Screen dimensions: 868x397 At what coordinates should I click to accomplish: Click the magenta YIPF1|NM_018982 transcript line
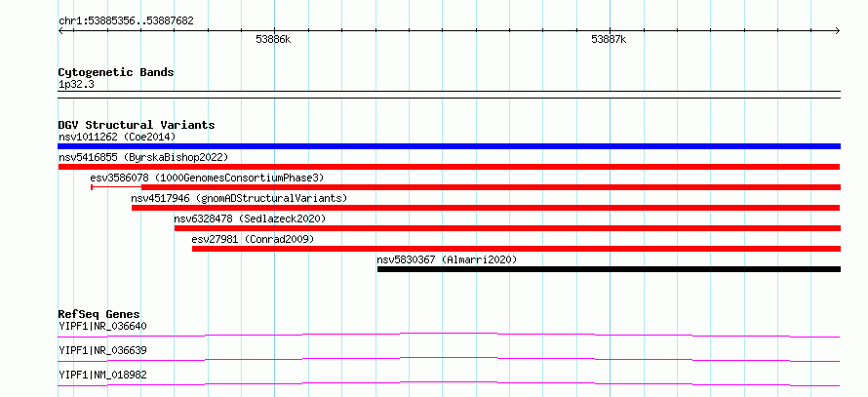pos(449,383)
